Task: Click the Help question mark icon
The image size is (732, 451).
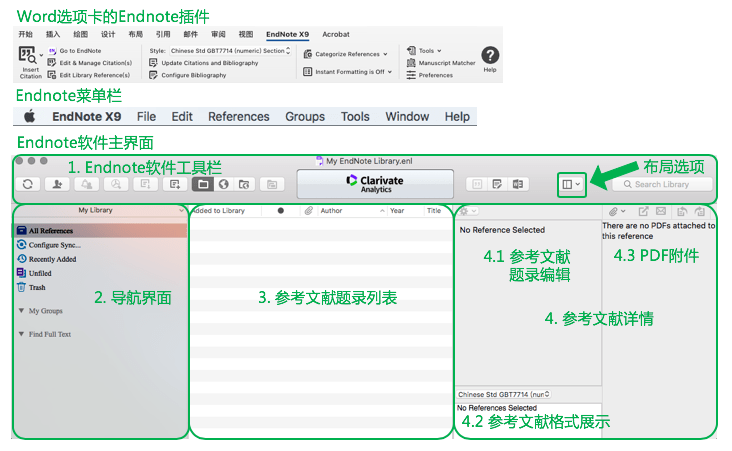Action: 489,56
